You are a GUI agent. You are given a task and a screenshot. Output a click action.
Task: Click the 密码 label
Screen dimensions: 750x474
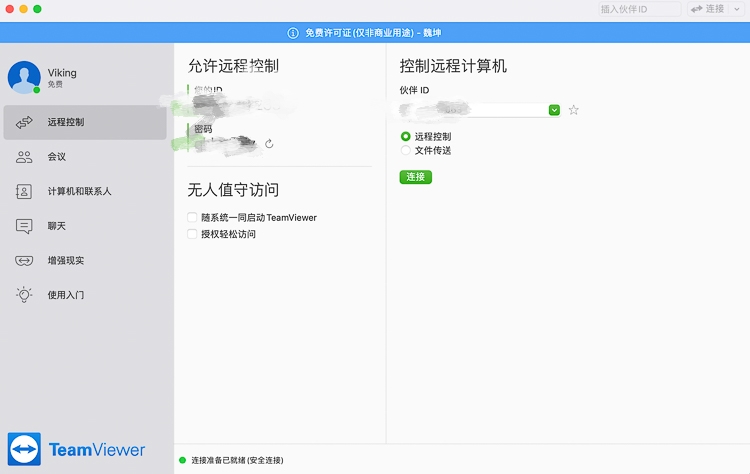pyautogui.click(x=203, y=129)
